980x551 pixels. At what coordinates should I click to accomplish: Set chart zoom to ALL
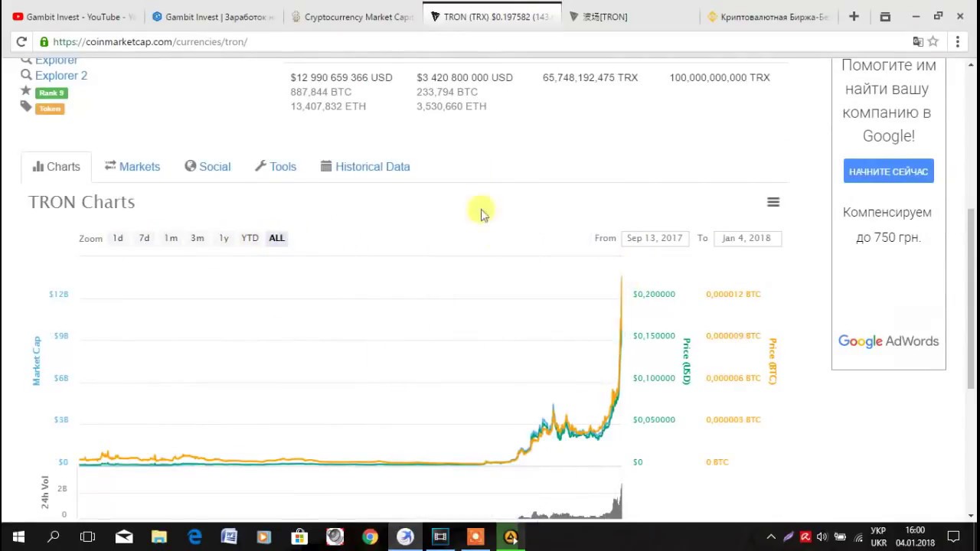pos(276,238)
